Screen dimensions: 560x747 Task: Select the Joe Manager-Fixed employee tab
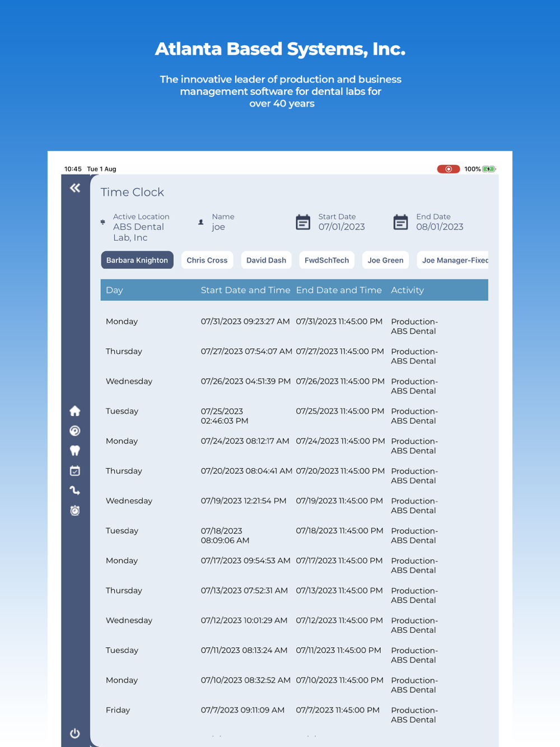click(452, 260)
